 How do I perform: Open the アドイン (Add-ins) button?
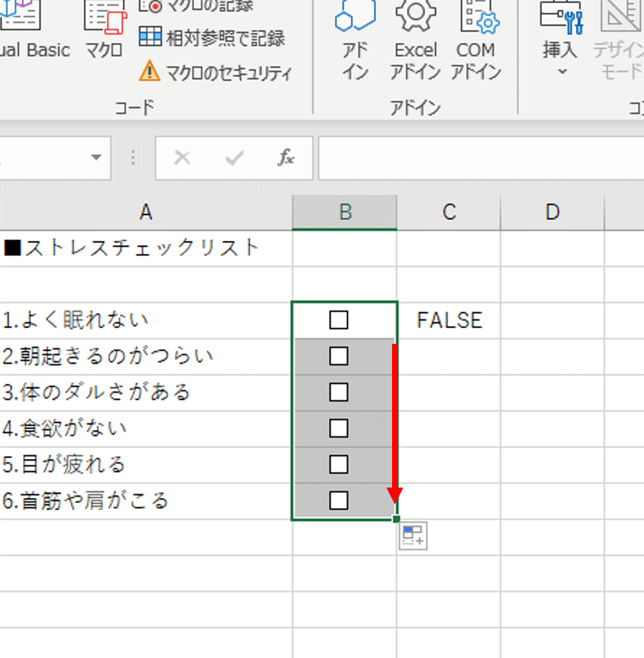355,40
